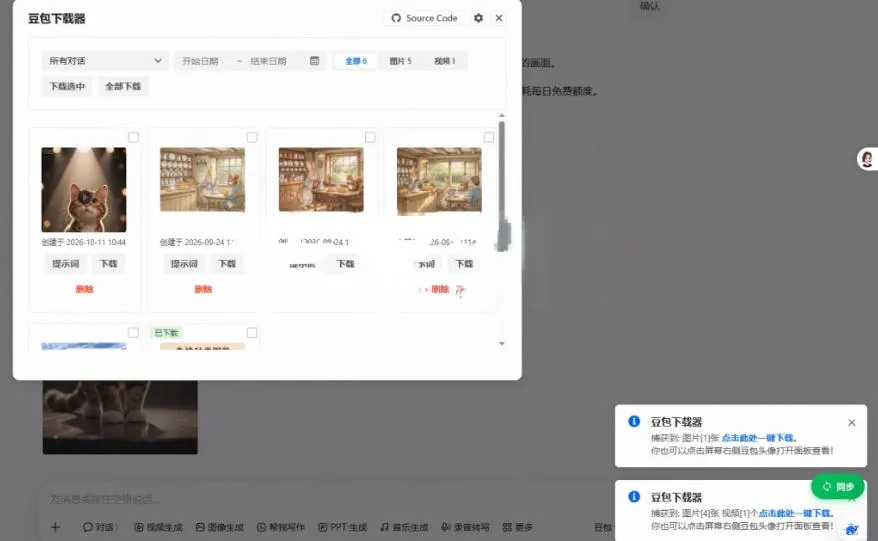Click the green 同步 sync button
878x541 pixels.
coord(838,487)
